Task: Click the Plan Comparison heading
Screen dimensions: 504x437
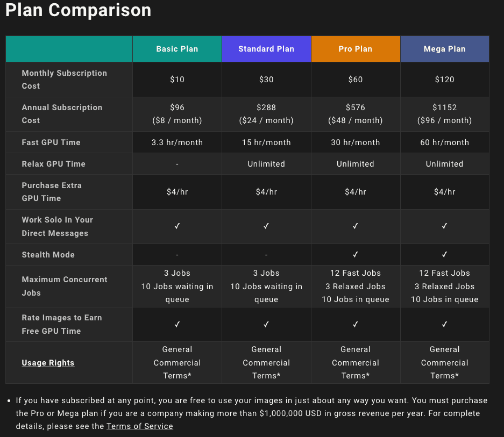Action: tap(79, 10)
